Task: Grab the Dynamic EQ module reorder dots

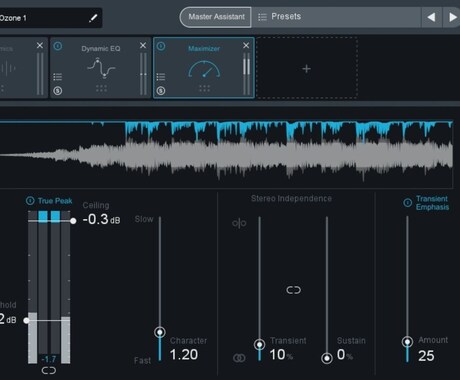Action: click(101, 88)
